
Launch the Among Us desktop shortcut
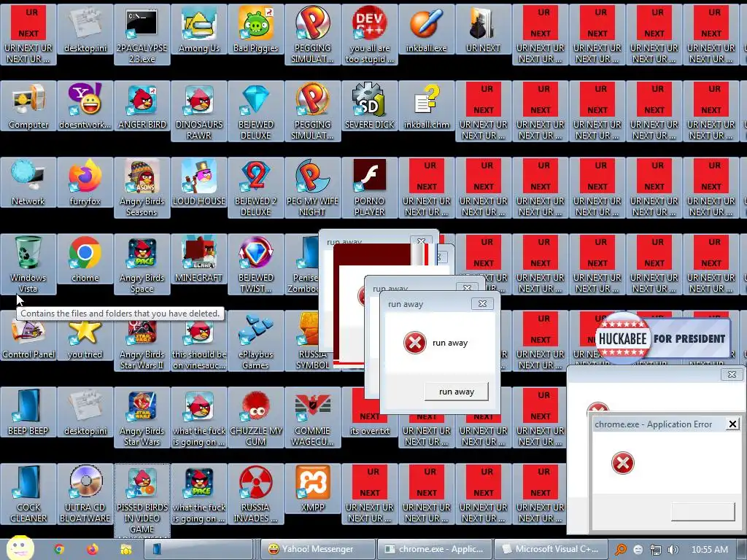(x=199, y=29)
